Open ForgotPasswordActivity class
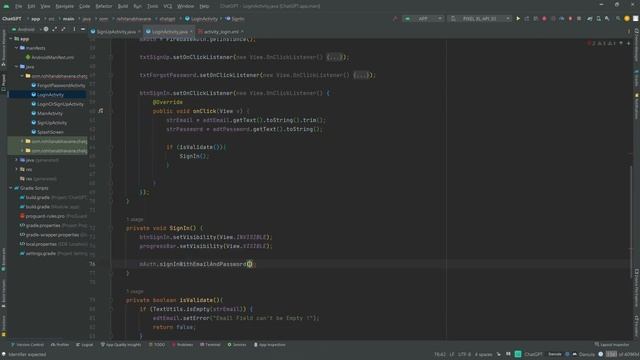640x360 pixels. [58, 85]
